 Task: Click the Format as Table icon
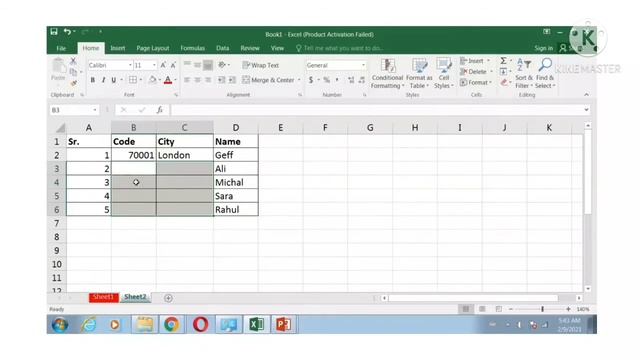(420, 66)
